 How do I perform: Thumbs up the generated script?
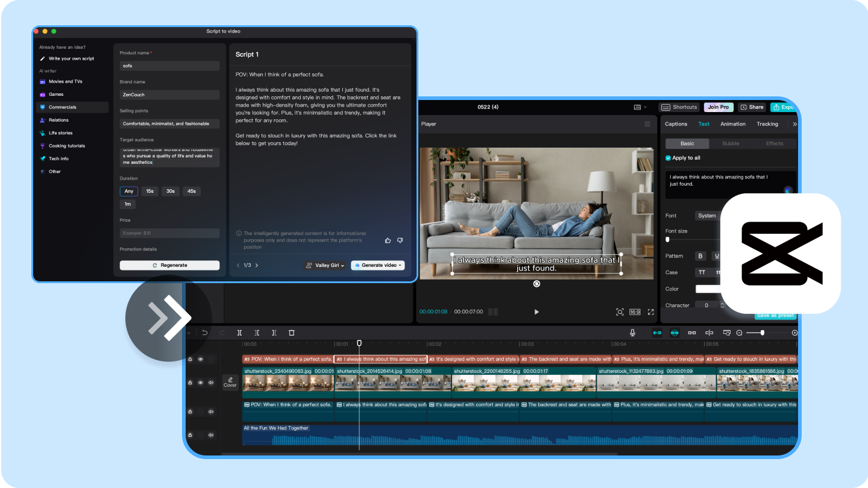[x=388, y=240]
